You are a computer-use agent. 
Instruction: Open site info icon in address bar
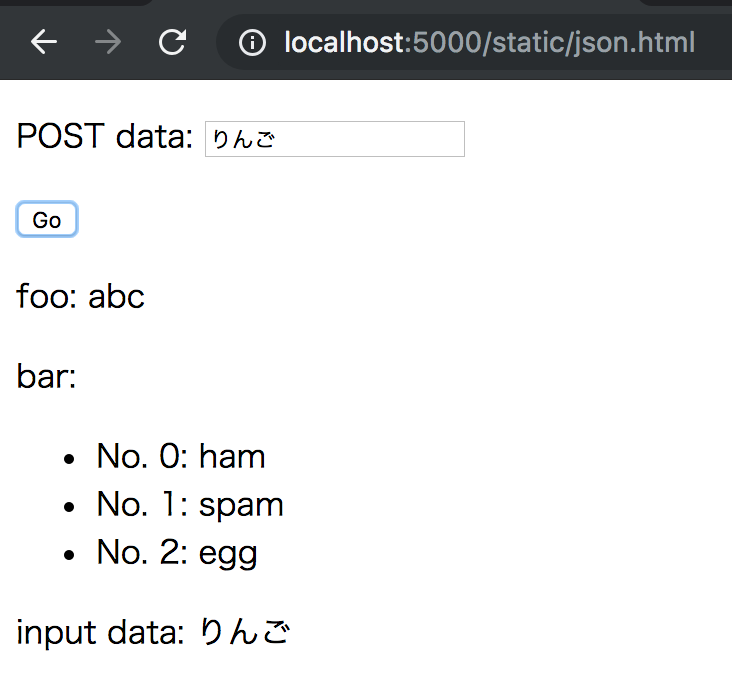click(252, 43)
